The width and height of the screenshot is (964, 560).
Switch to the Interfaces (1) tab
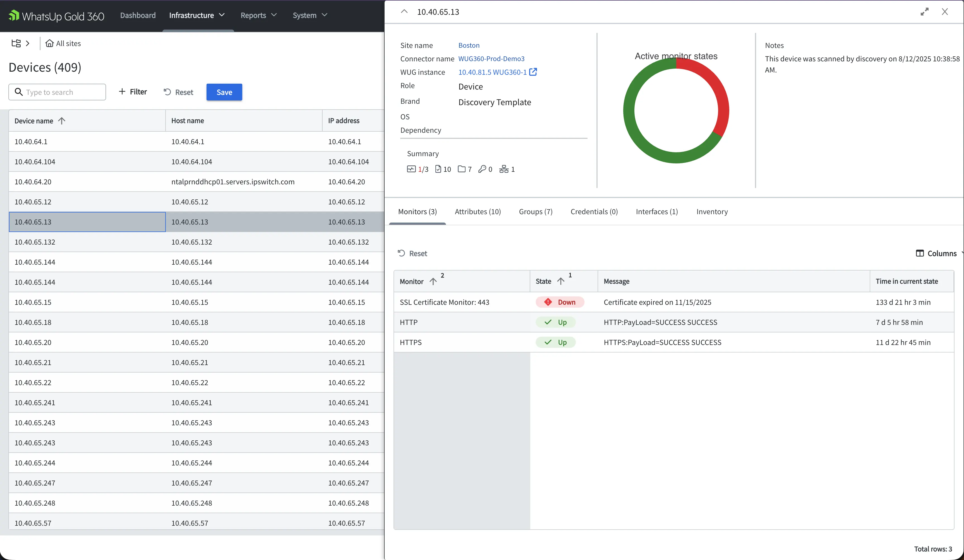pyautogui.click(x=657, y=211)
